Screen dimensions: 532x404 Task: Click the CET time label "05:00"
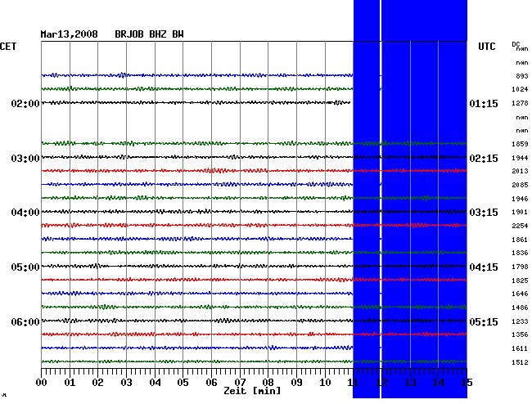point(25,267)
